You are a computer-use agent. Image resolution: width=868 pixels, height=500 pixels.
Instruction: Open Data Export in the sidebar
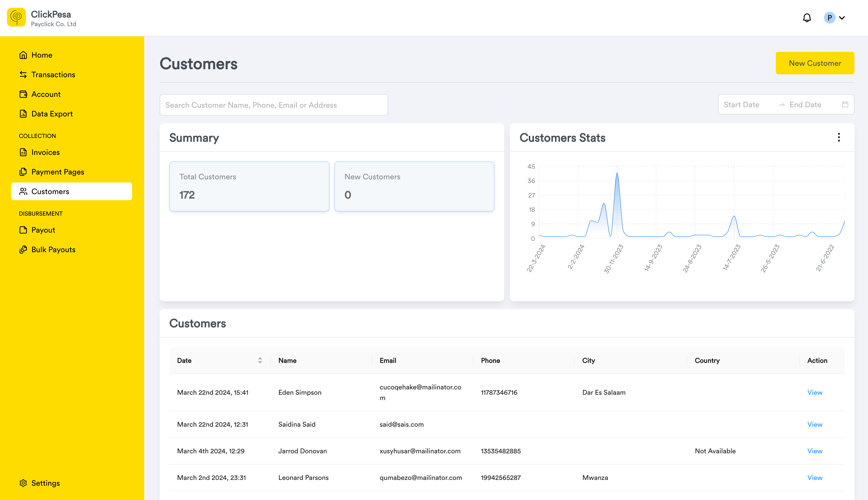click(x=71, y=114)
